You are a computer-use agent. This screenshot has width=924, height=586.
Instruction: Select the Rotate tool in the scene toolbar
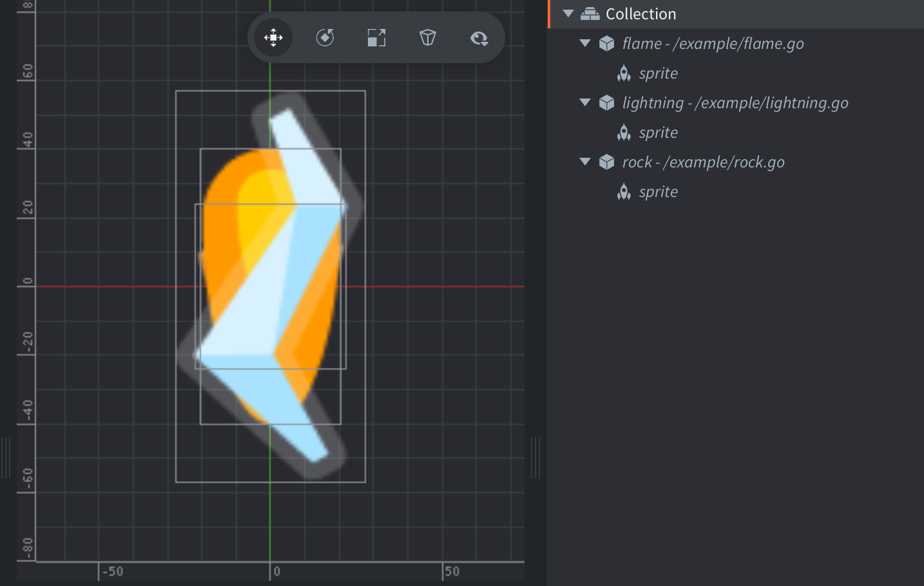(325, 38)
